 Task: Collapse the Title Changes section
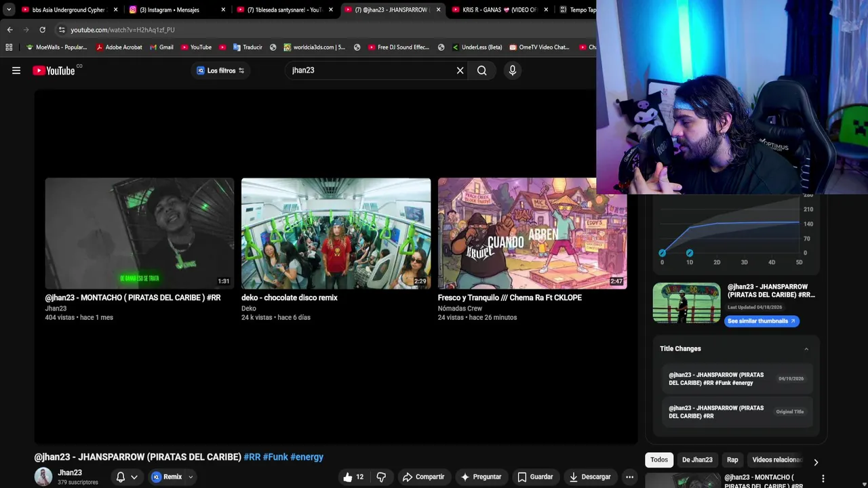(x=806, y=349)
